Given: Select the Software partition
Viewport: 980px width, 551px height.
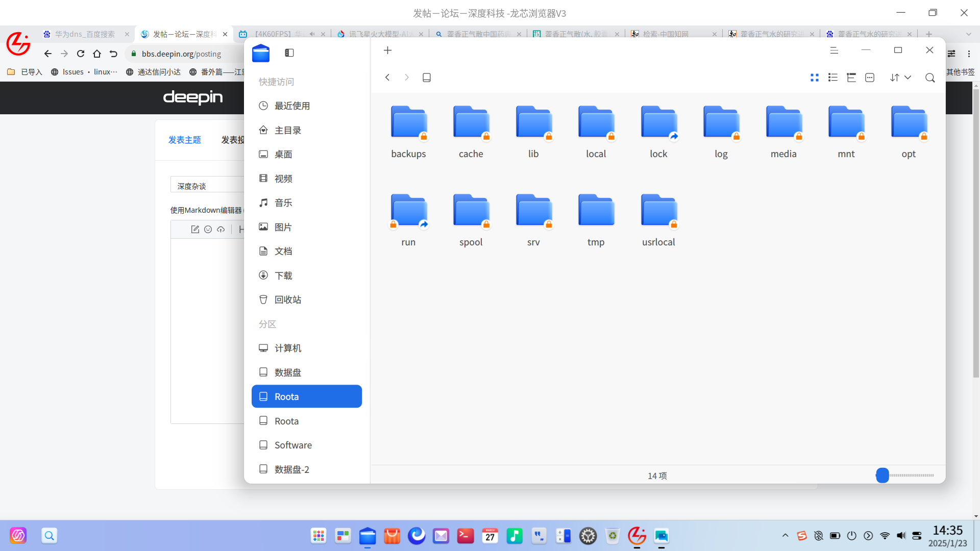Looking at the screenshot, I should pyautogui.click(x=307, y=445).
